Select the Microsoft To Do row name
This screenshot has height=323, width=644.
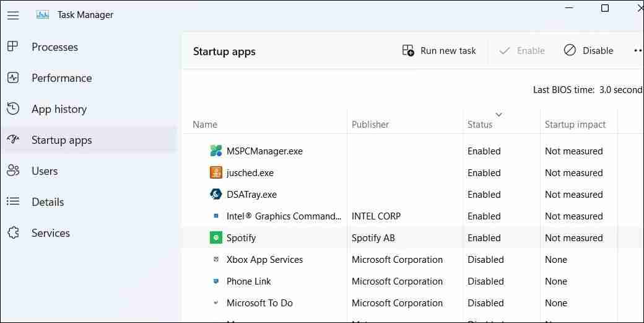click(259, 303)
